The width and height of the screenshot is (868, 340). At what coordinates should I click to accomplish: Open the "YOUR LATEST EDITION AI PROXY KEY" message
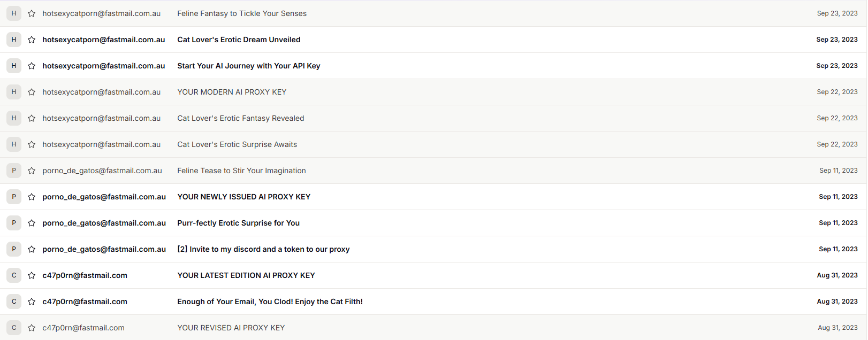click(246, 275)
